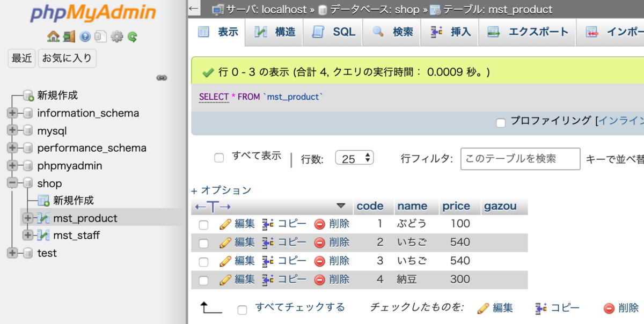Open the phpMyAdmin home icon
Image resolution: width=644 pixels, height=324 pixels.
click(53, 36)
